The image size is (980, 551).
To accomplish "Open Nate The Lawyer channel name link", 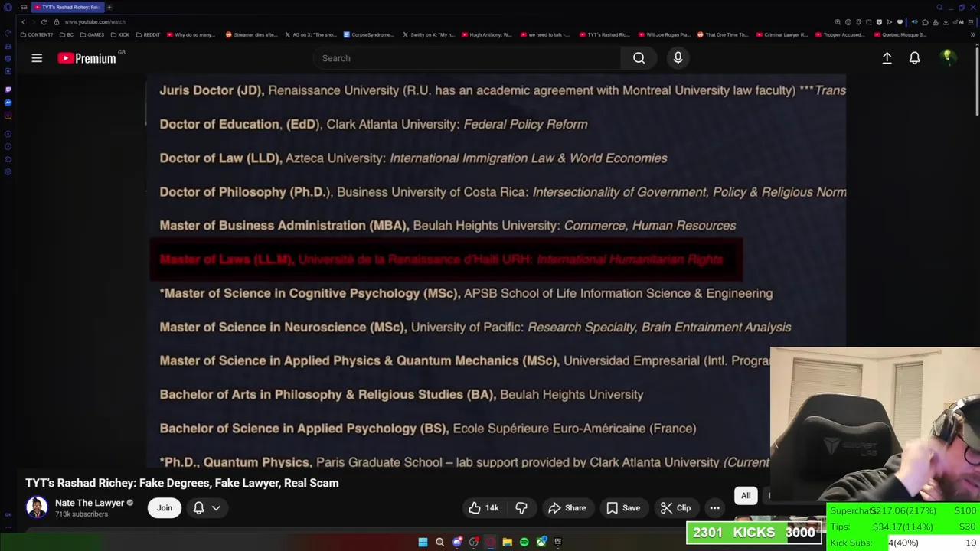I will (x=90, y=503).
